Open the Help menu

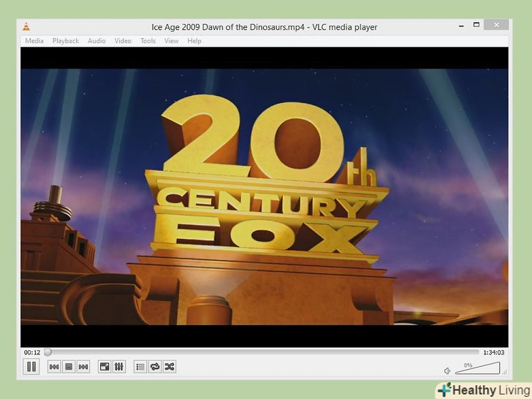[x=194, y=41]
